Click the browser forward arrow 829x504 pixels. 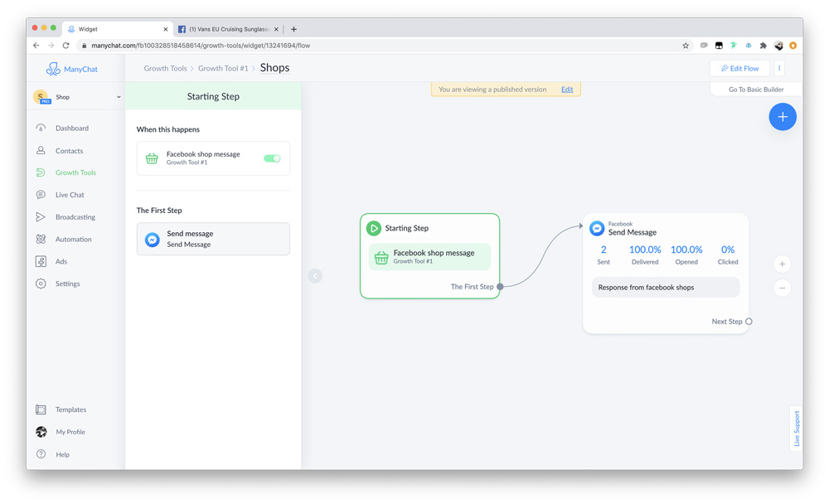coord(51,46)
